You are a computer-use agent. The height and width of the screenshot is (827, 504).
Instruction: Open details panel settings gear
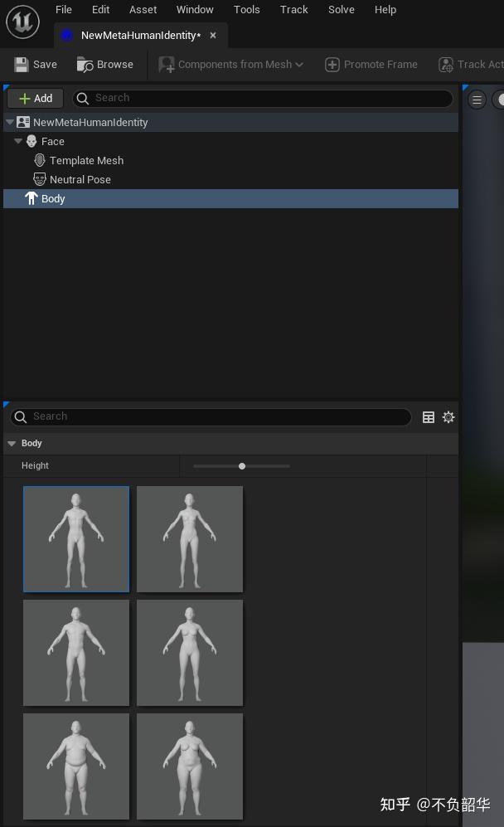pyautogui.click(x=448, y=417)
